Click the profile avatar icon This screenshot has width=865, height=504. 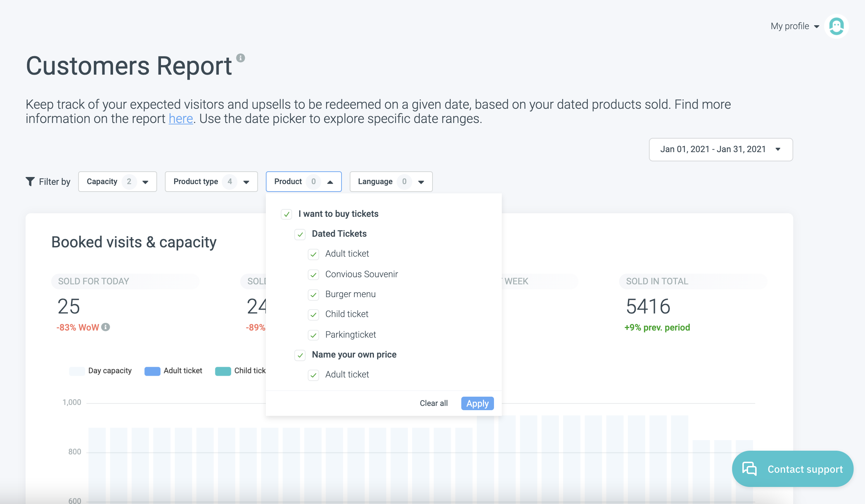(836, 26)
